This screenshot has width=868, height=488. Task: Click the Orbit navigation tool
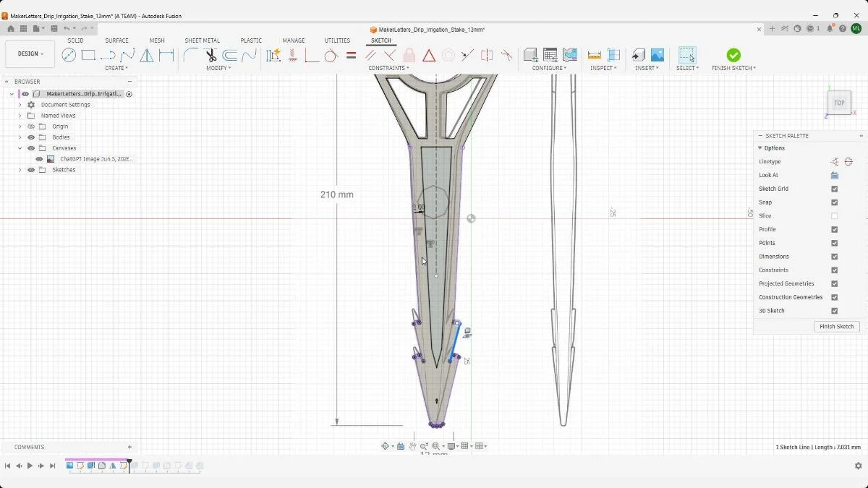(386, 446)
